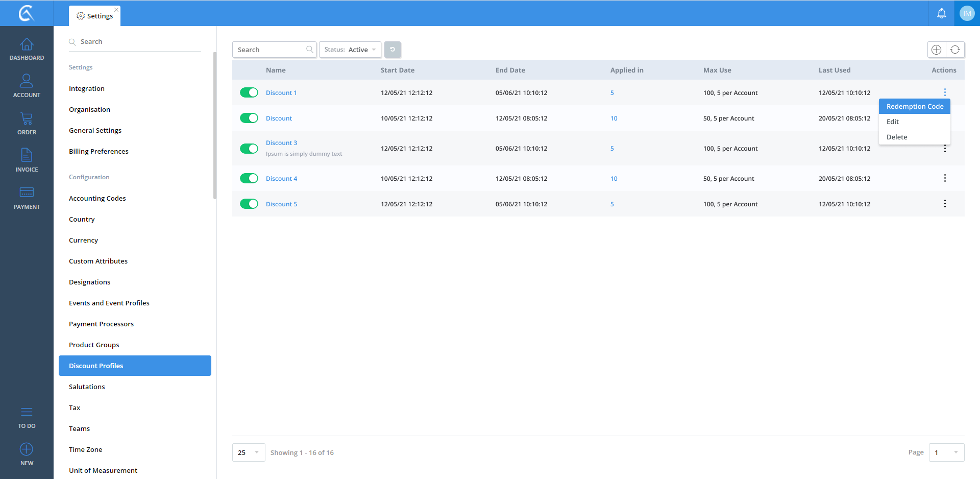Select Delete in the actions menu
Image resolution: width=980 pixels, height=479 pixels.
coord(897,137)
